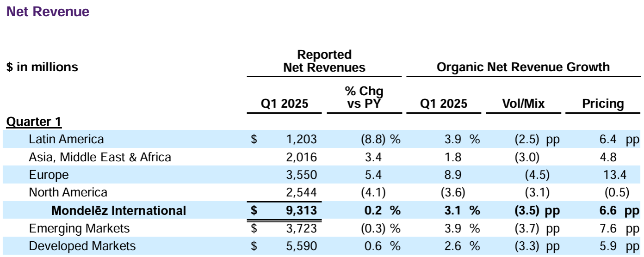Screen dimensions: 644x257
Task: Click Developed Markets organic growth 2.6
Action: tap(453, 246)
